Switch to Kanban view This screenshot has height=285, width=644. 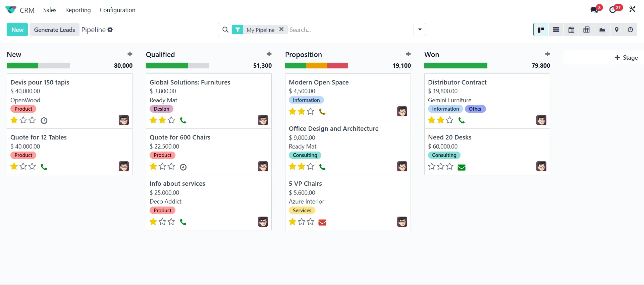coord(541,30)
